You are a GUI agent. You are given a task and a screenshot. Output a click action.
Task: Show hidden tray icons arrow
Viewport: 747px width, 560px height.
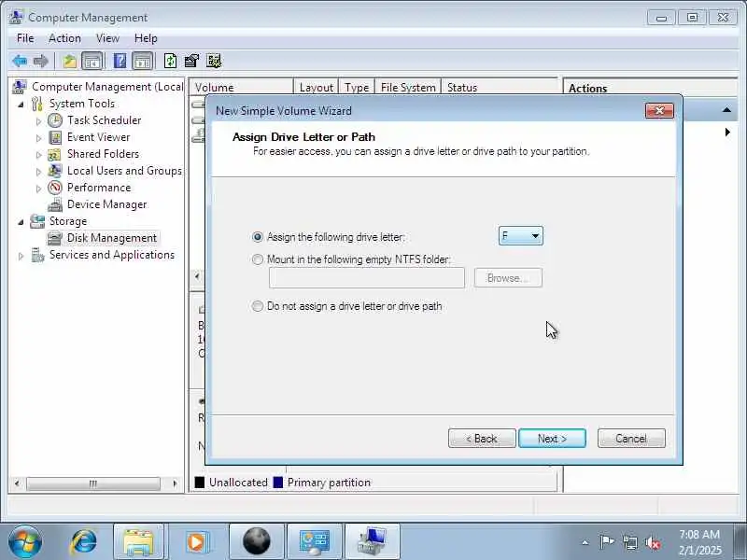point(585,542)
